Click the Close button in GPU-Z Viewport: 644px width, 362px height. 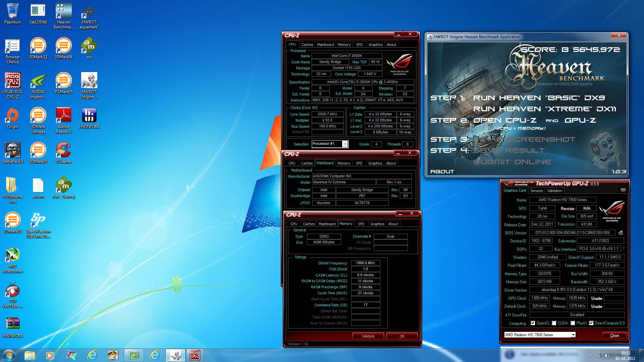point(614,335)
